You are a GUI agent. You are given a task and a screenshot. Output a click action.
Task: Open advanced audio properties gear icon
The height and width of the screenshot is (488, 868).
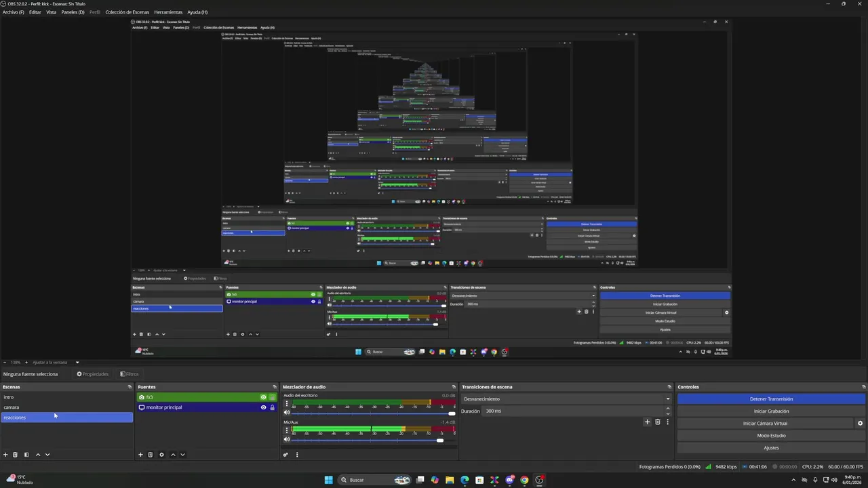click(285, 455)
